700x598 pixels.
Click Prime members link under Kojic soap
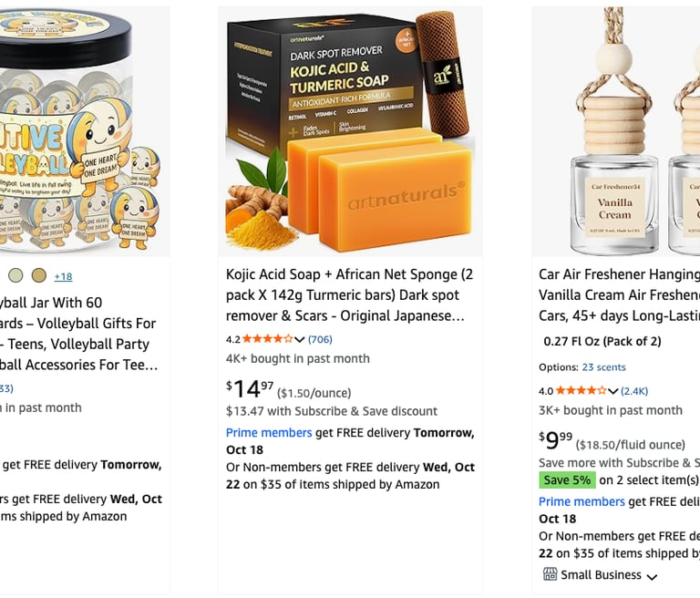point(269,433)
